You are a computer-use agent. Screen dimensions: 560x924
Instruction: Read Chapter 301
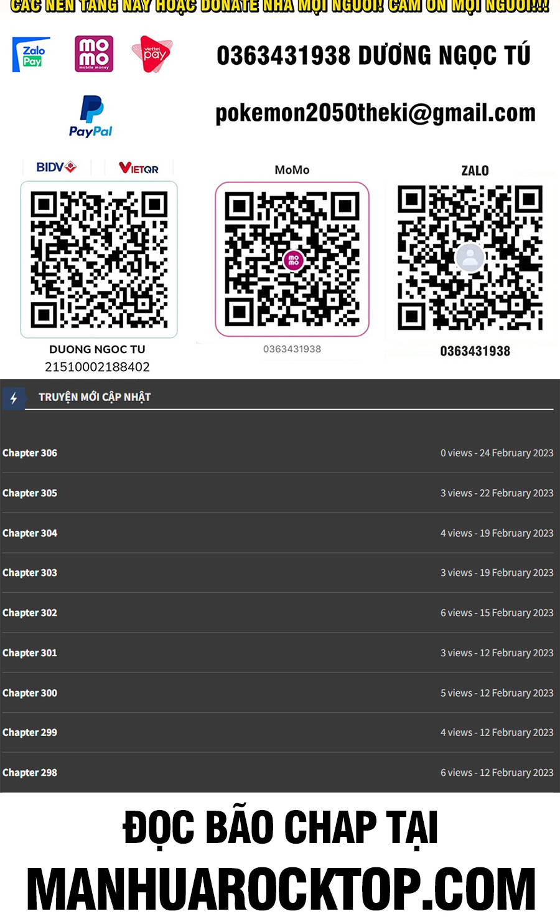point(30,653)
